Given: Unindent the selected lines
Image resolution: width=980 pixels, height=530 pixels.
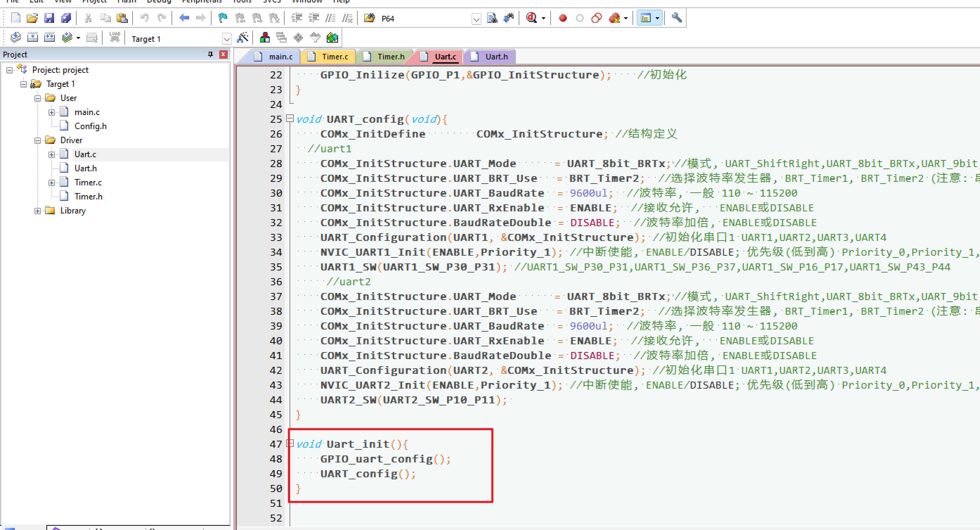Looking at the screenshot, I should click(x=314, y=18).
